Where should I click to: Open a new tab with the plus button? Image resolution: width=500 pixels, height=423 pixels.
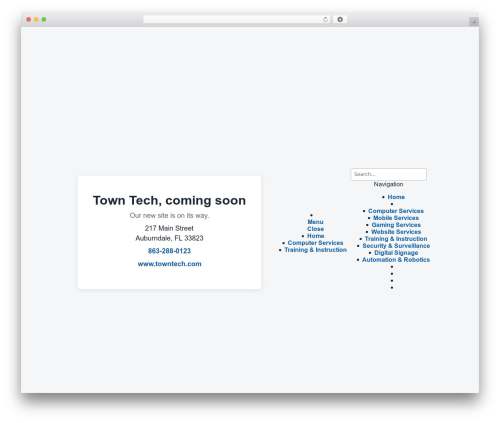coord(474,22)
